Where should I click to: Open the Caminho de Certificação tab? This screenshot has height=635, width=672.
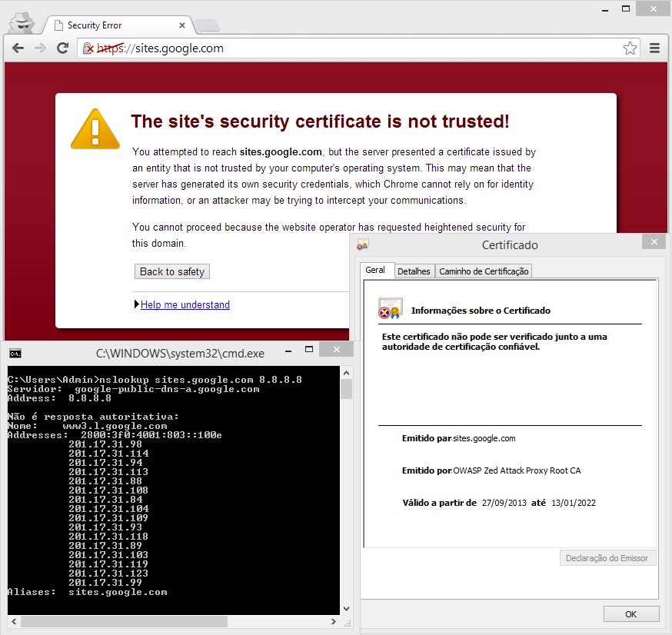pos(484,271)
